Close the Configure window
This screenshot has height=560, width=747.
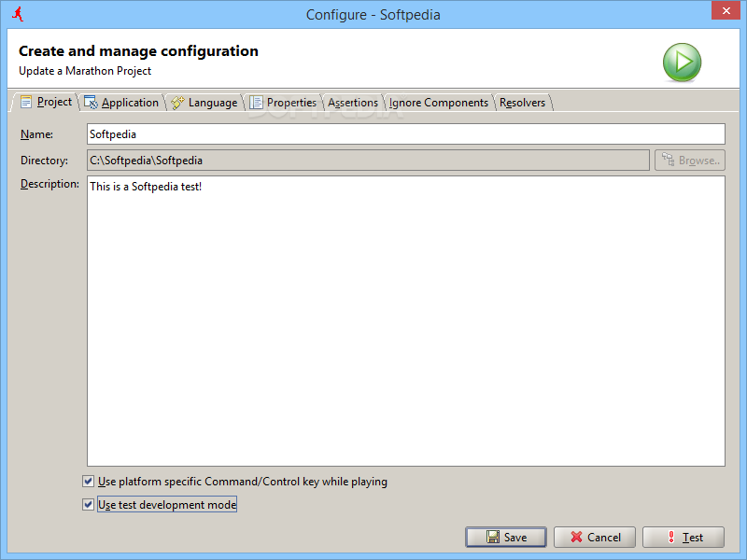point(726,10)
